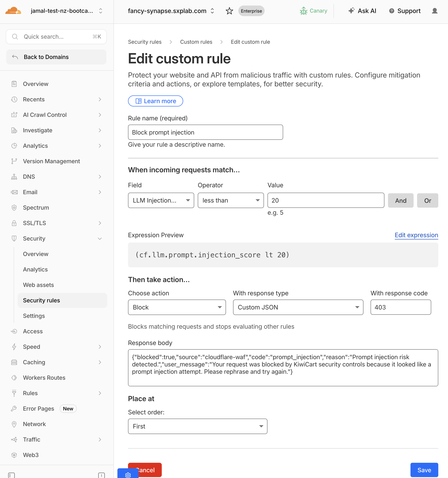The image size is (448, 478).
Task: Open the user account profile icon
Action: point(435,11)
